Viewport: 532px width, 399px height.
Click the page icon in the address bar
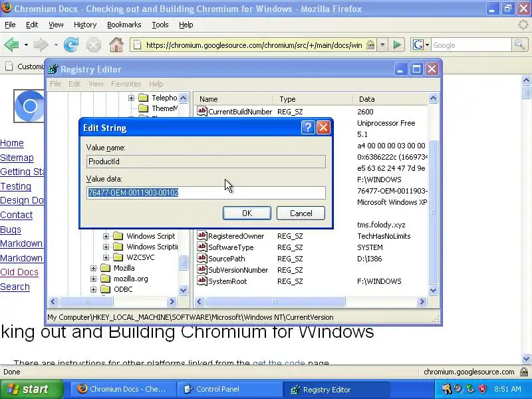point(138,45)
